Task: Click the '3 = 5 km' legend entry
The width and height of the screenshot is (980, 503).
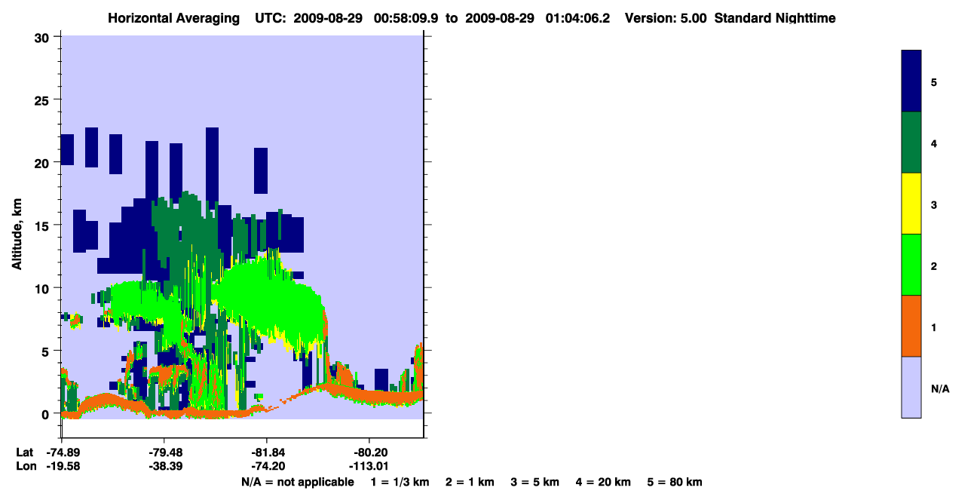Action: (535, 482)
